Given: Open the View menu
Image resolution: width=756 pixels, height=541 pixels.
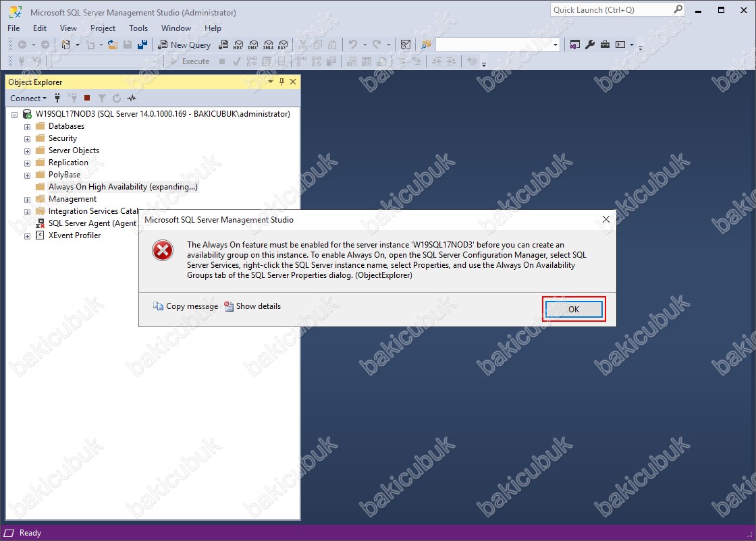Looking at the screenshot, I should pyautogui.click(x=68, y=28).
